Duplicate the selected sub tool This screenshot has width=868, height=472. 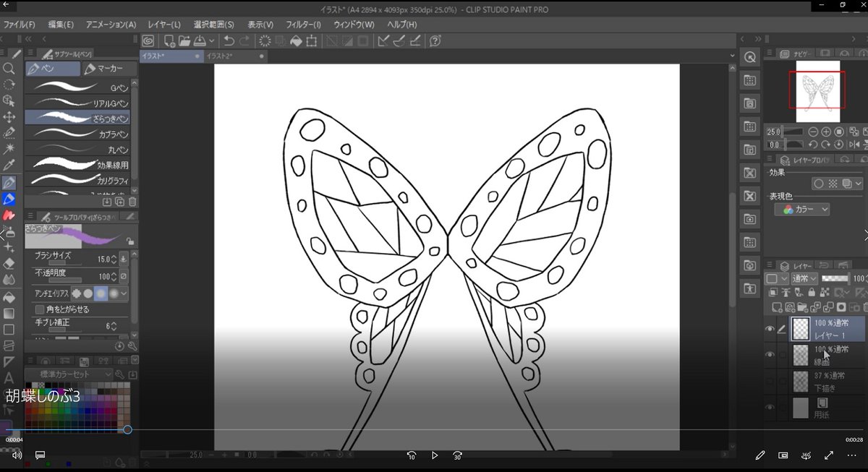coord(120,202)
